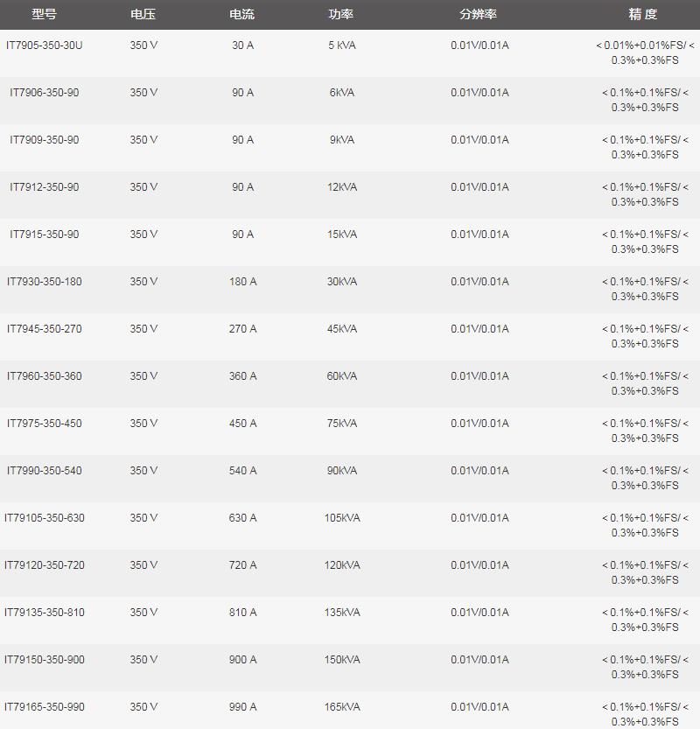Viewport: 700px width, 729px height.
Task: Click the 电压 column header
Action: [143, 15]
